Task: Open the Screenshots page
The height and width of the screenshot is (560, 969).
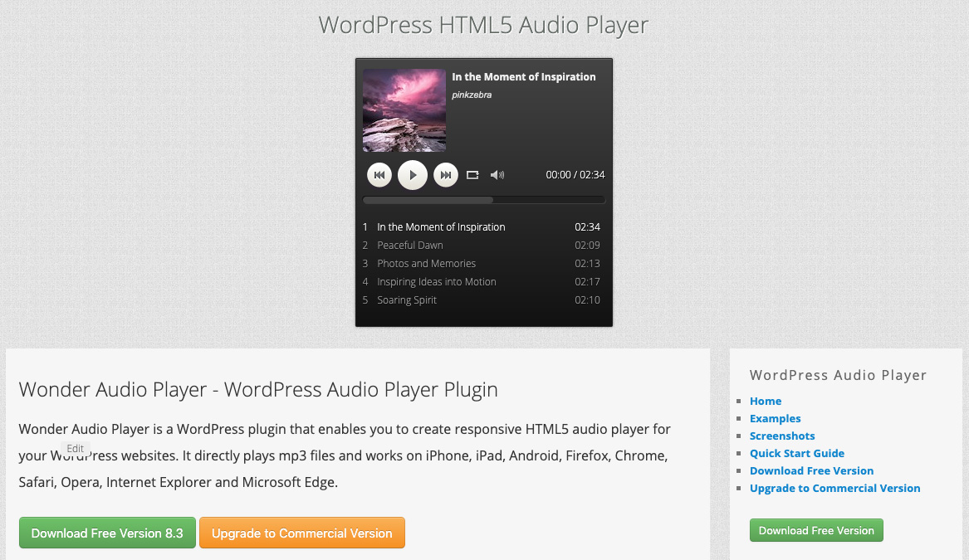Action: tap(782, 436)
